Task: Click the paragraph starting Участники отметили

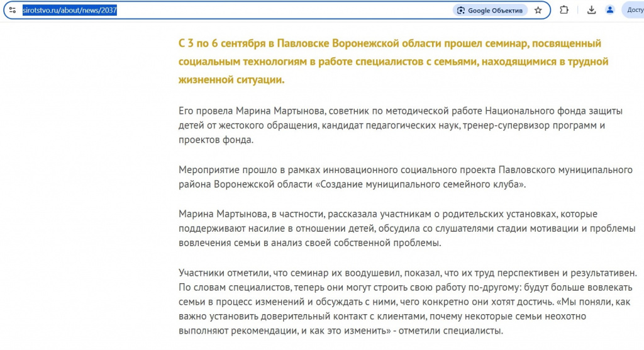Action: coord(408,302)
